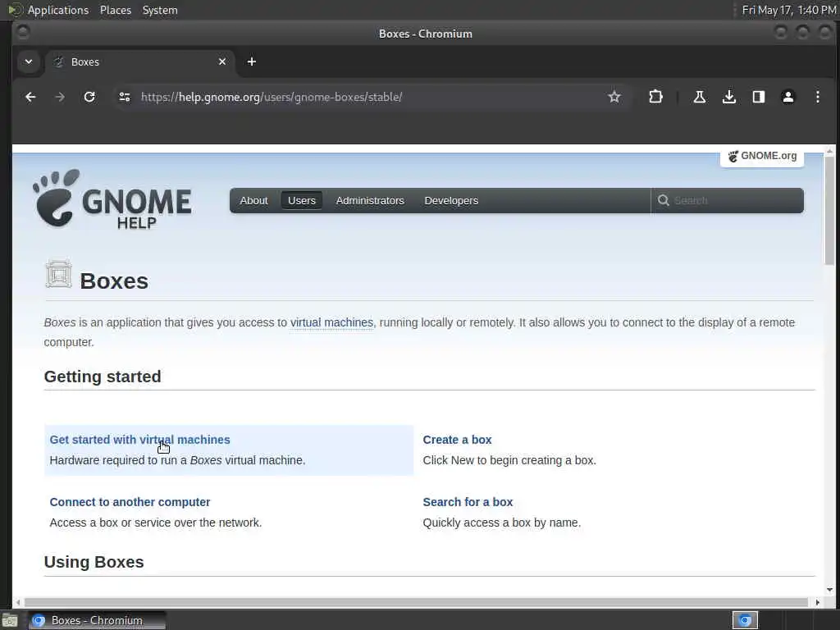The image size is (840, 630).
Task: Click the horizontal scrollbar left arrow
Action: pos(18,602)
